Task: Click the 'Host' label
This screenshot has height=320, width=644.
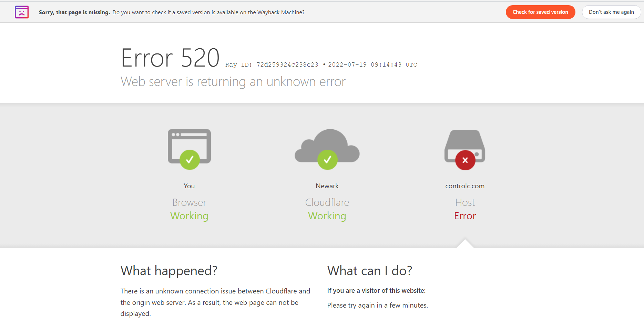Action: click(x=465, y=202)
